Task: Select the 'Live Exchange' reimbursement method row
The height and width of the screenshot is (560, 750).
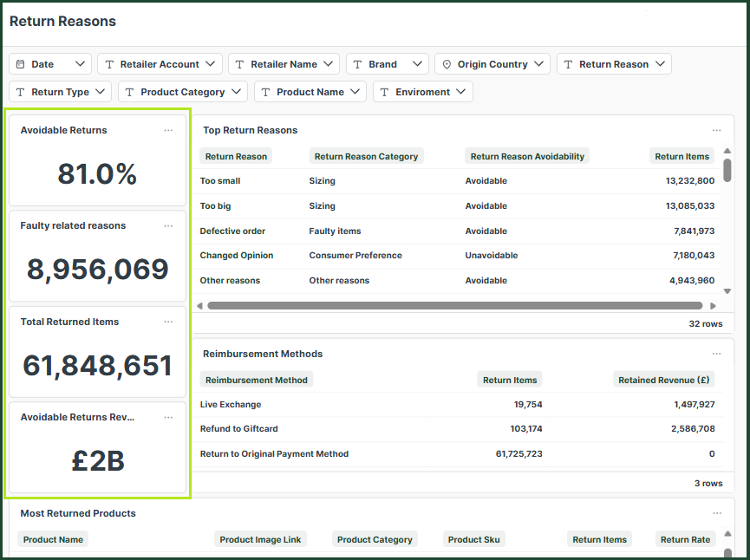Action: [458, 405]
